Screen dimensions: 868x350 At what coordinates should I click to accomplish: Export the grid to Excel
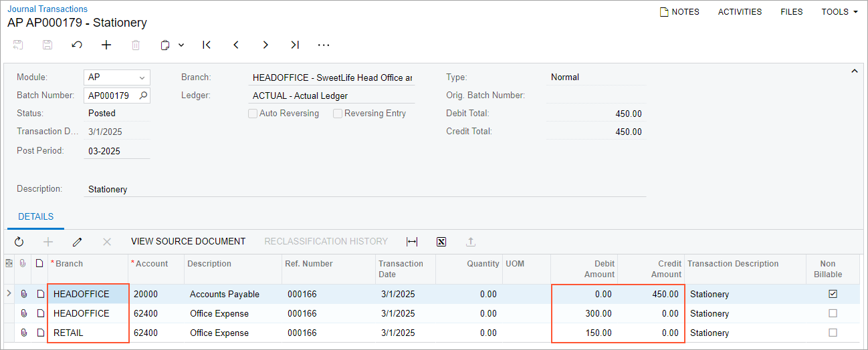[441, 242]
